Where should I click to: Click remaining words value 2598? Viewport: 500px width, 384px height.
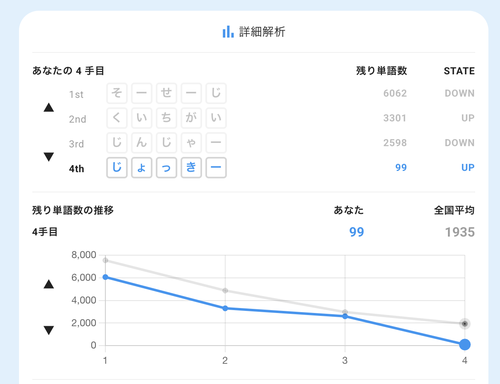[395, 143]
